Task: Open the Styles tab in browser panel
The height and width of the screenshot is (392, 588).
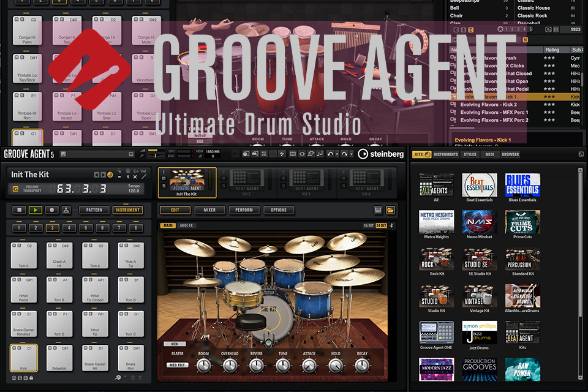Action: [470, 154]
